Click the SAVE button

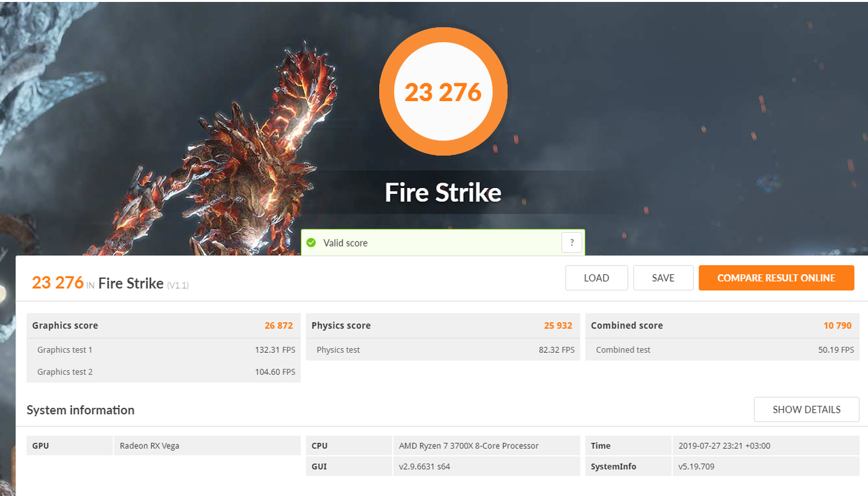663,278
